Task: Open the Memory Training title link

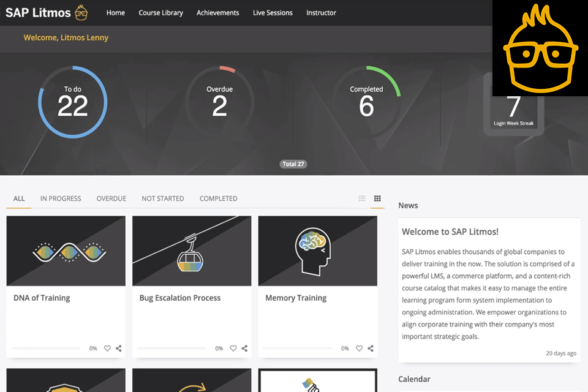Action: pyautogui.click(x=296, y=298)
